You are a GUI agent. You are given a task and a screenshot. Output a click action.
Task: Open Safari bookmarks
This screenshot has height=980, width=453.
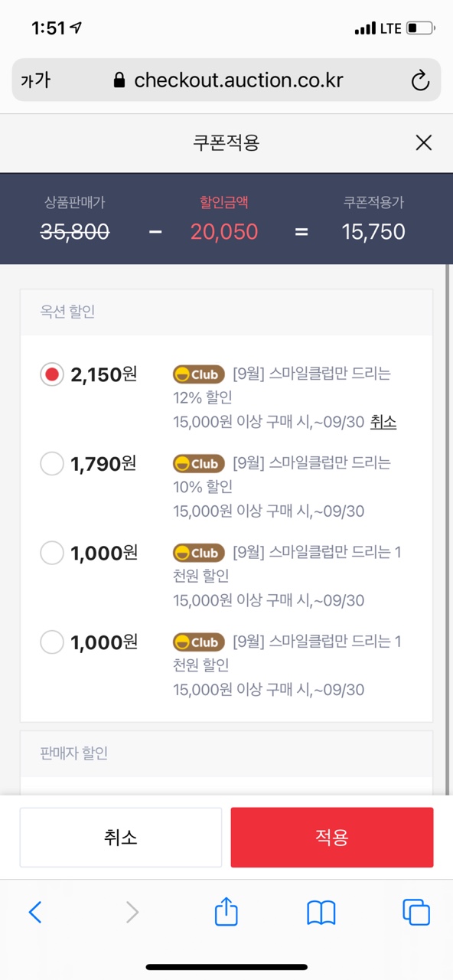point(321,912)
